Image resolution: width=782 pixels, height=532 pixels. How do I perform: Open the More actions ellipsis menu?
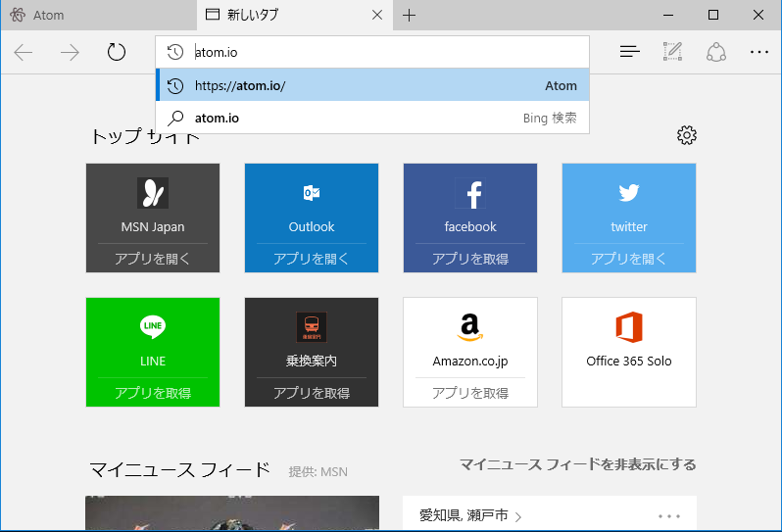click(x=759, y=52)
